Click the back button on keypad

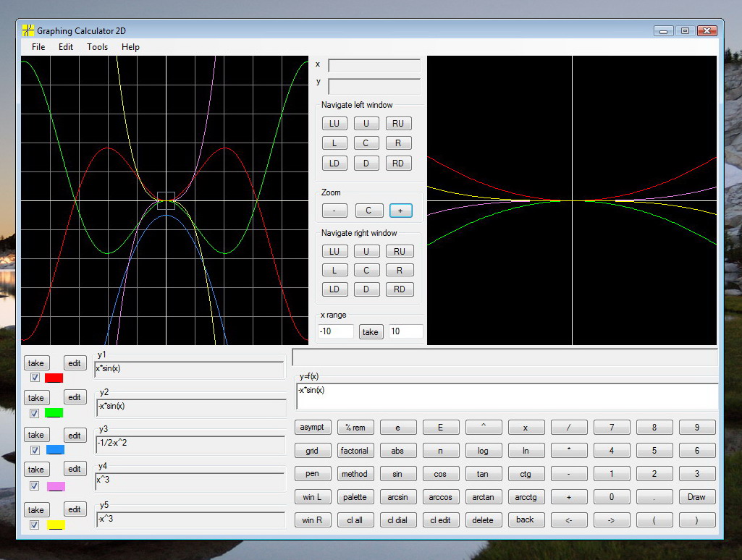tap(526, 519)
